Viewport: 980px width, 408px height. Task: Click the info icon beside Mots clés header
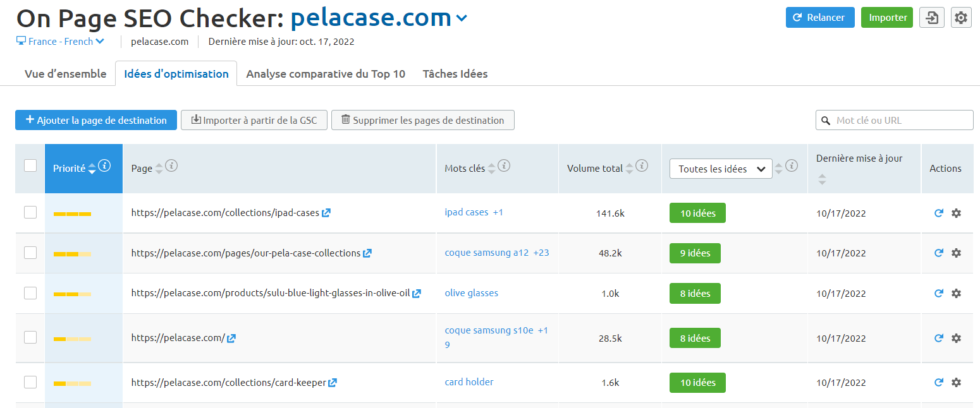pyautogui.click(x=504, y=165)
